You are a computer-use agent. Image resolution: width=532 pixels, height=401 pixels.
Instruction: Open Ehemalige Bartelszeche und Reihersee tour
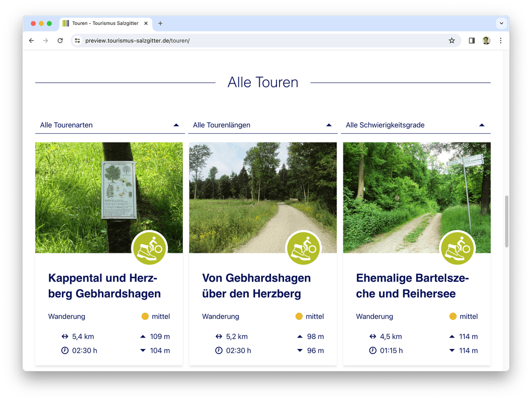pyautogui.click(x=413, y=286)
